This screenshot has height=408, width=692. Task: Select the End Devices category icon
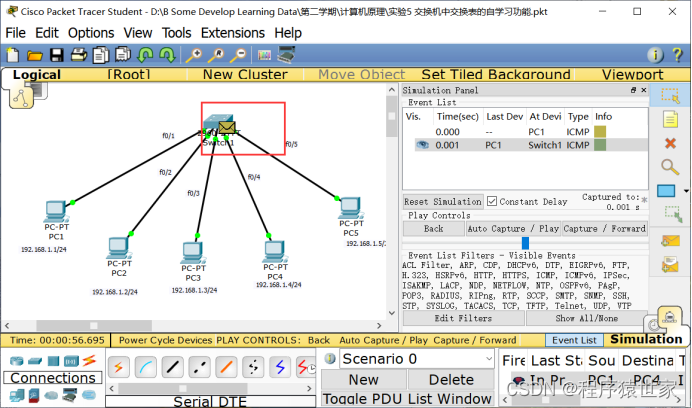[17, 394]
